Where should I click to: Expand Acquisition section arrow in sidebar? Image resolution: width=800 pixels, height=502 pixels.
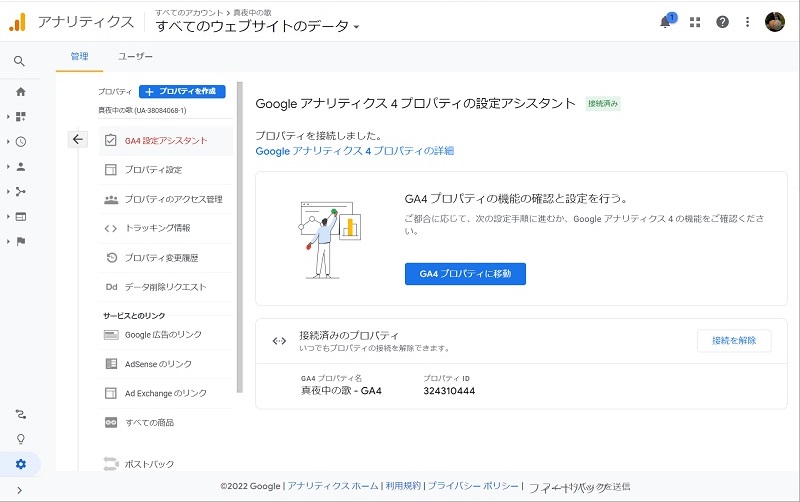(8, 192)
